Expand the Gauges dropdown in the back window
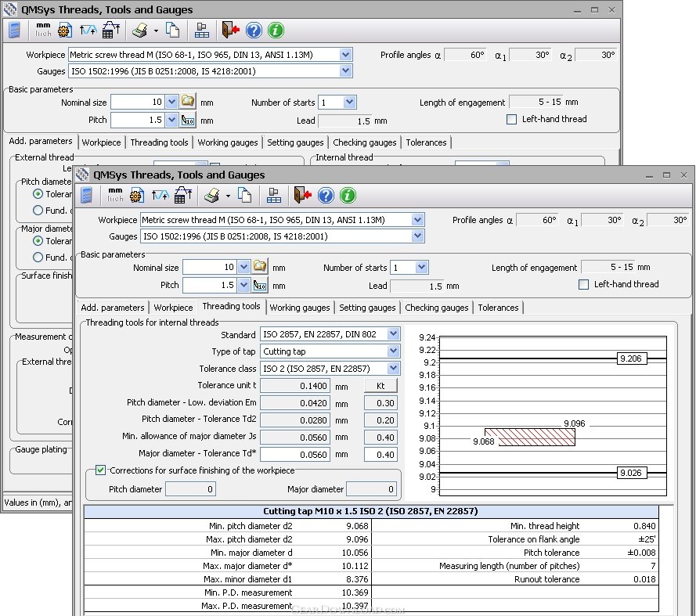This screenshot has width=696, height=616. coord(345,71)
